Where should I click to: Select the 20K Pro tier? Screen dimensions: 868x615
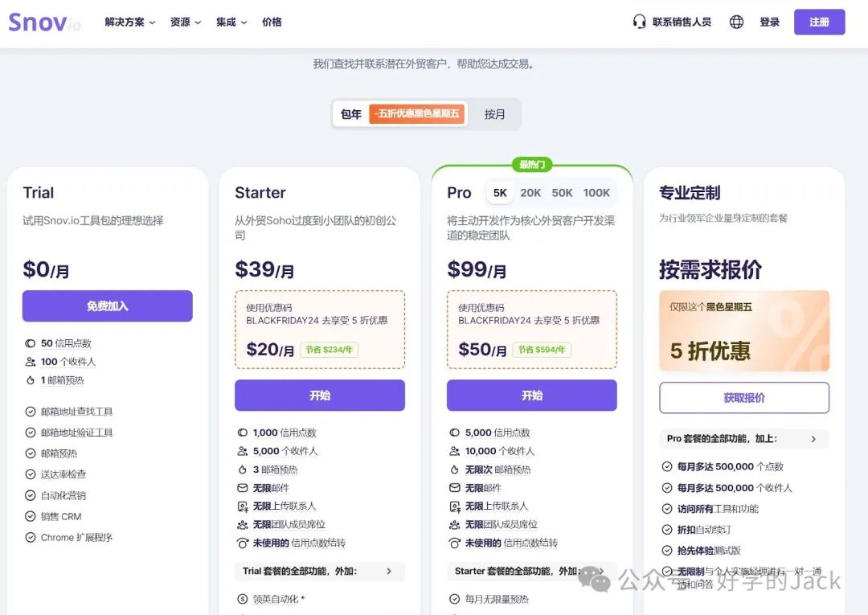click(530, 193)
